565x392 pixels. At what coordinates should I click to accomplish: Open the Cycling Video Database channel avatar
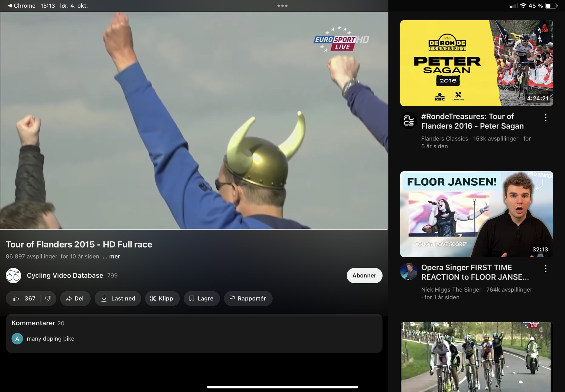[13, 275]
